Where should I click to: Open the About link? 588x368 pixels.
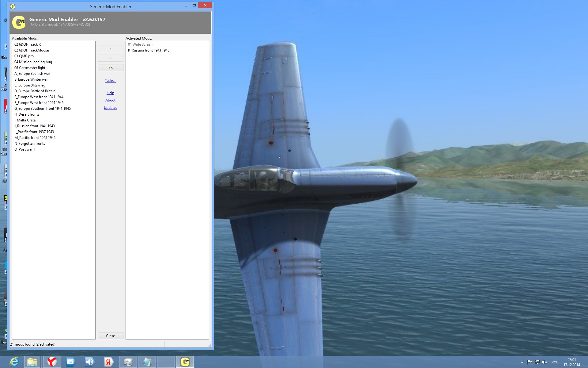[110, 100]
